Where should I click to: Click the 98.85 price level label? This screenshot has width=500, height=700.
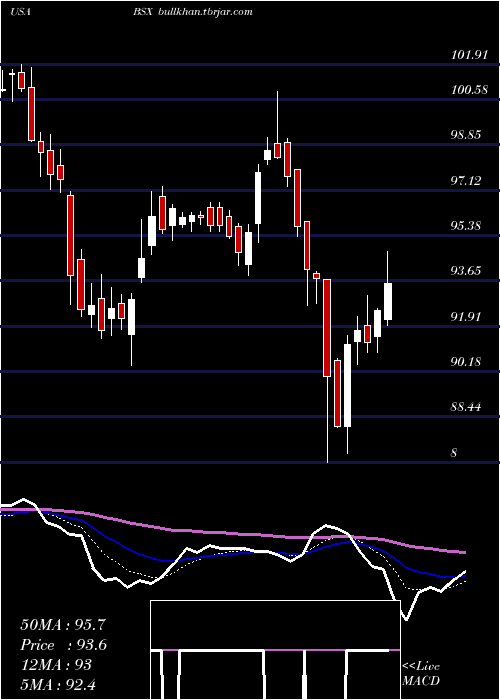click(x=466, y=135)
